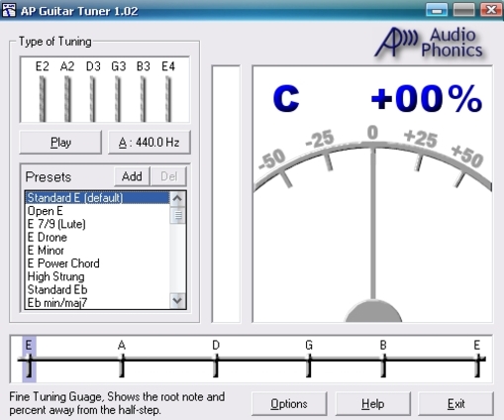Click the Play button
This screenshot has width=504, height=420.
(x=60, y=143)
